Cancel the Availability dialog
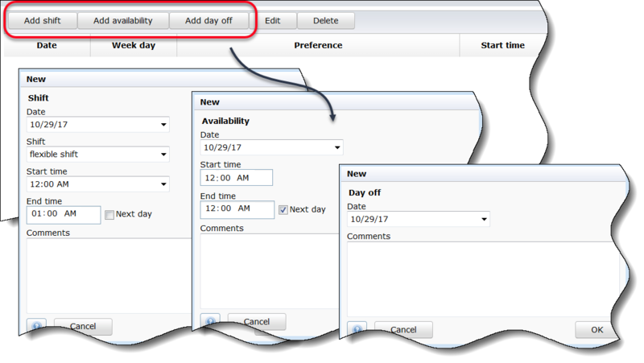The height and width of the screenshot is (363, 644). (257, 322)
